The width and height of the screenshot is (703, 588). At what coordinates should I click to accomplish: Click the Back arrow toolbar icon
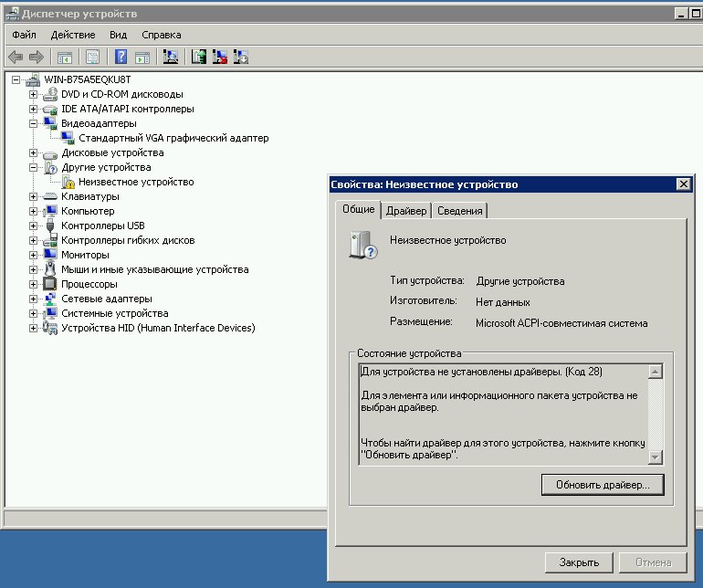point(16,57)
